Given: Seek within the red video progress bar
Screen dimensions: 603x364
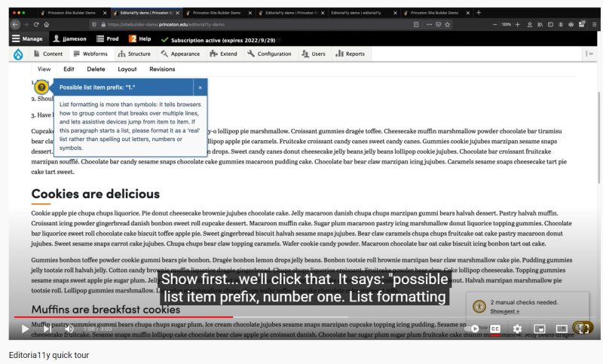Looking at the screenshot, I should click(x=124, y=317).
